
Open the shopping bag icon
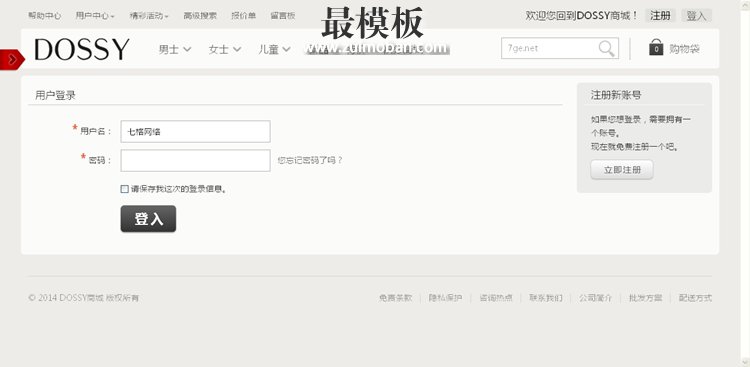(656, 47)
